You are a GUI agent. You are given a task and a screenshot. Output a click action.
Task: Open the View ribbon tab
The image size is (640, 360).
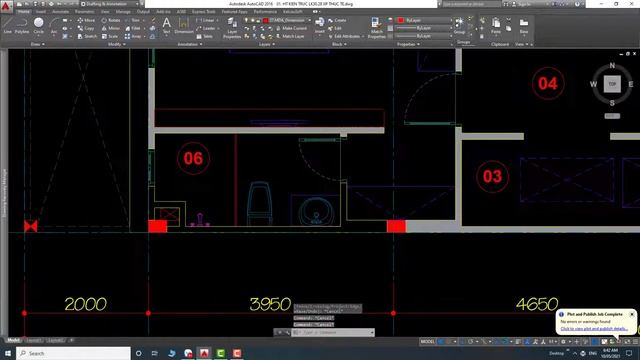(x=105, y=12)
